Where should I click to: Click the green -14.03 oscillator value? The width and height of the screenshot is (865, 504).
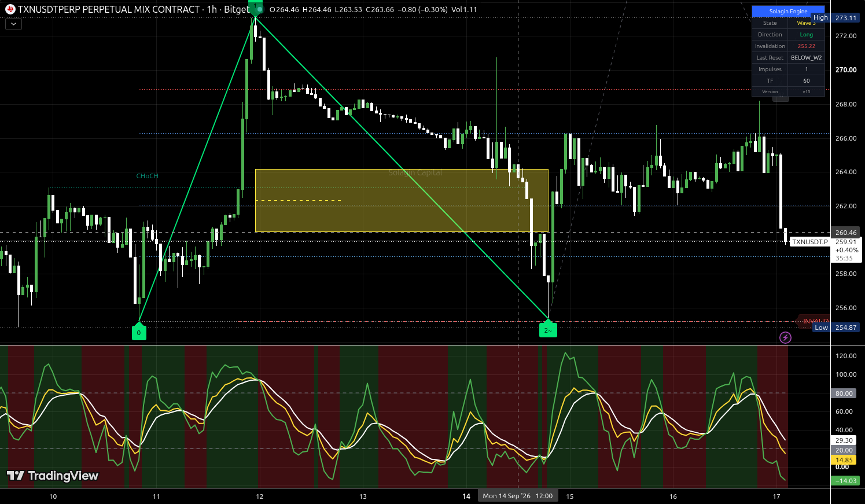click(x=844, y=481)
